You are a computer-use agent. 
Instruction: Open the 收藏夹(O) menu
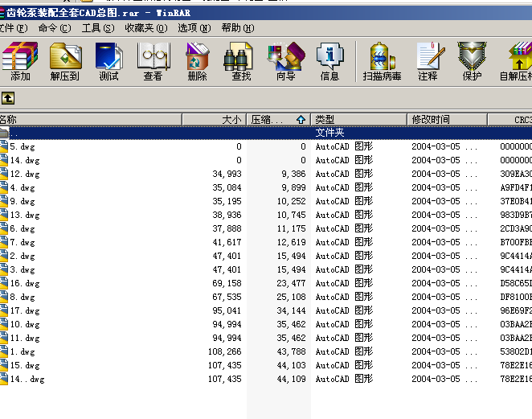click(146, 28)
